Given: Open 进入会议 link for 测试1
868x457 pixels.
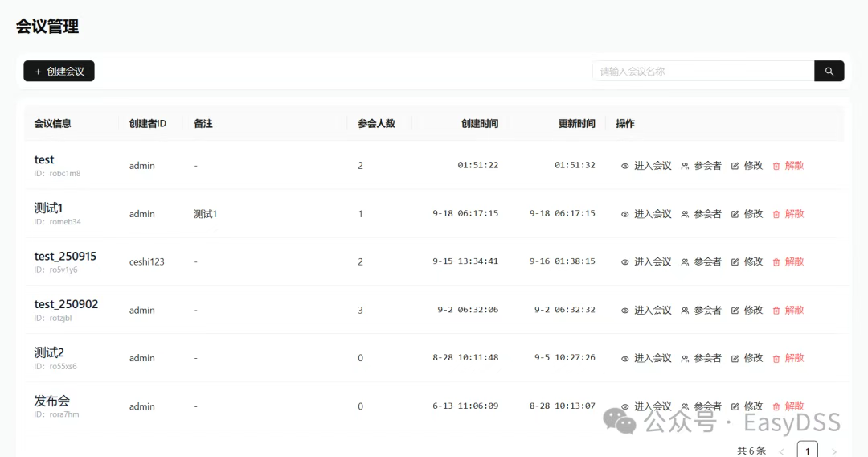Looking at the screenshot, I should (x=653, y=214).
